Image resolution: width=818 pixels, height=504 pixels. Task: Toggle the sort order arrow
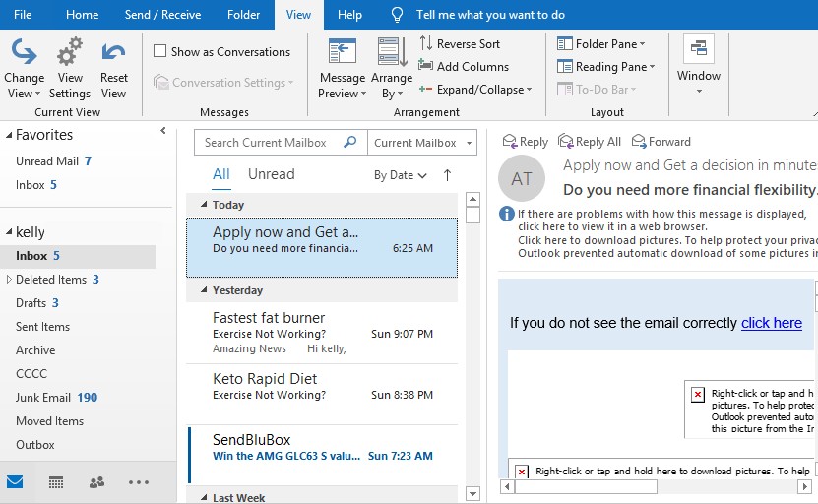coord(447,175)
